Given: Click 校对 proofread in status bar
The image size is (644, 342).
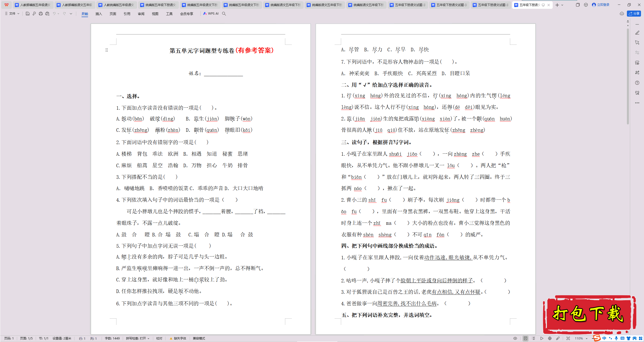Looking at the screenshot, I should pos(159,338).
